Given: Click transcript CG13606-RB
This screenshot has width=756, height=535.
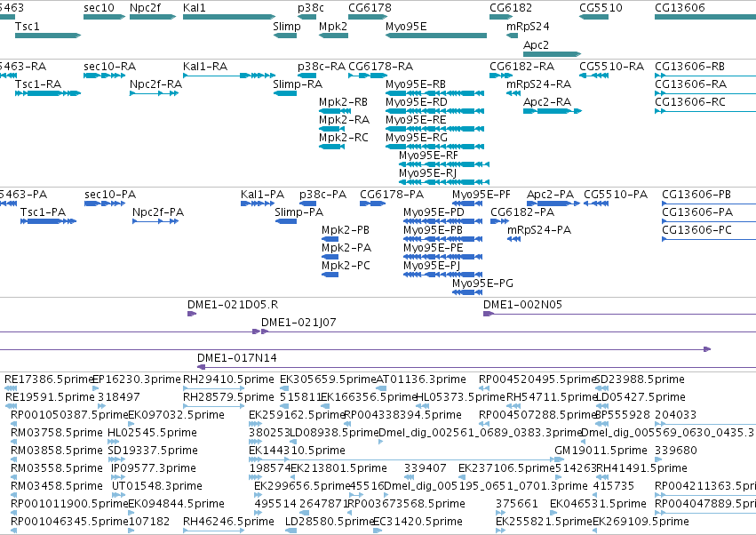Looking at the screenshot, I should 705,76.
